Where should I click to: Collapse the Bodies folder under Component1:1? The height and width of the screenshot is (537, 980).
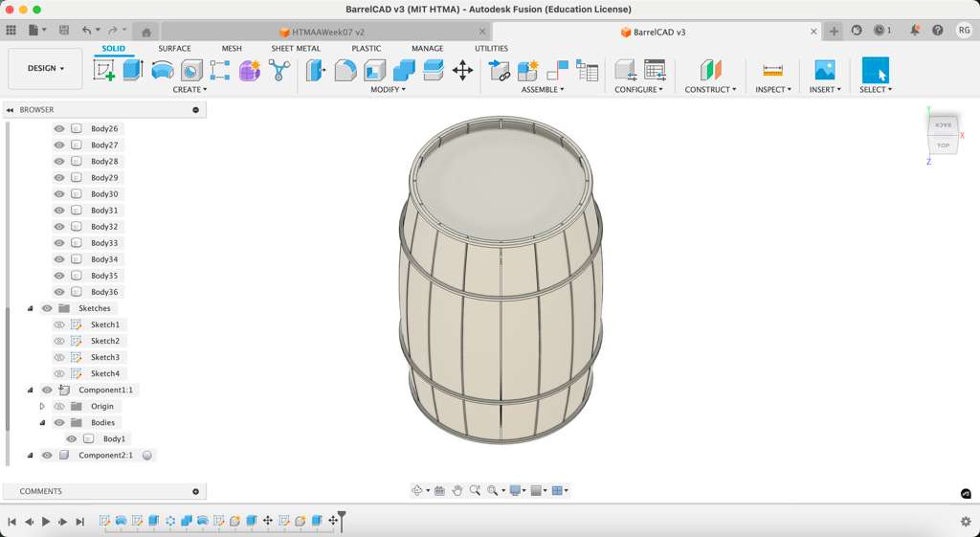coord(42,422)
